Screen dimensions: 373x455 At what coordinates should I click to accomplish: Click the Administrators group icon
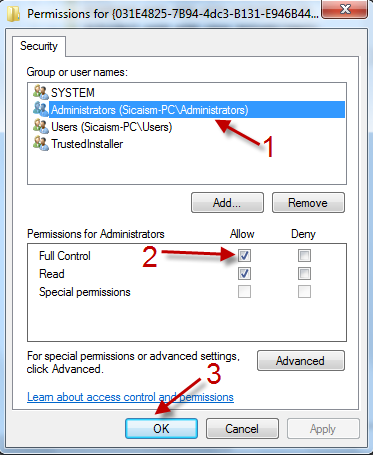pyautogui.click(x=41, y=109)
